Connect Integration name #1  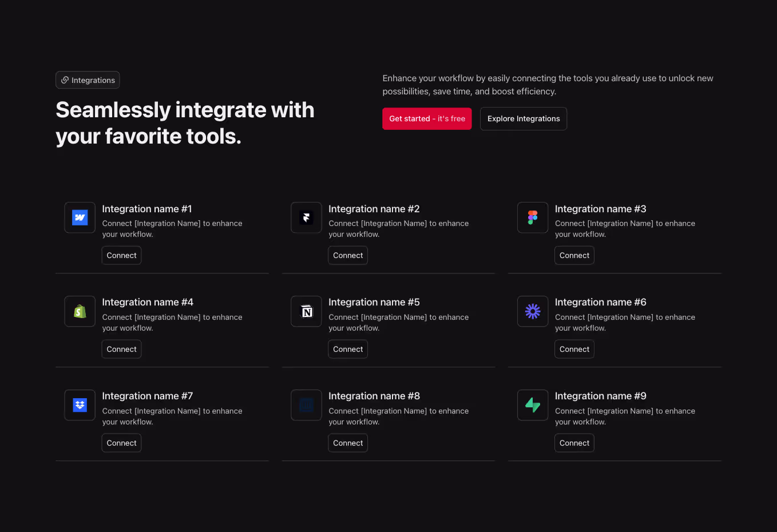tap(121, 255)
